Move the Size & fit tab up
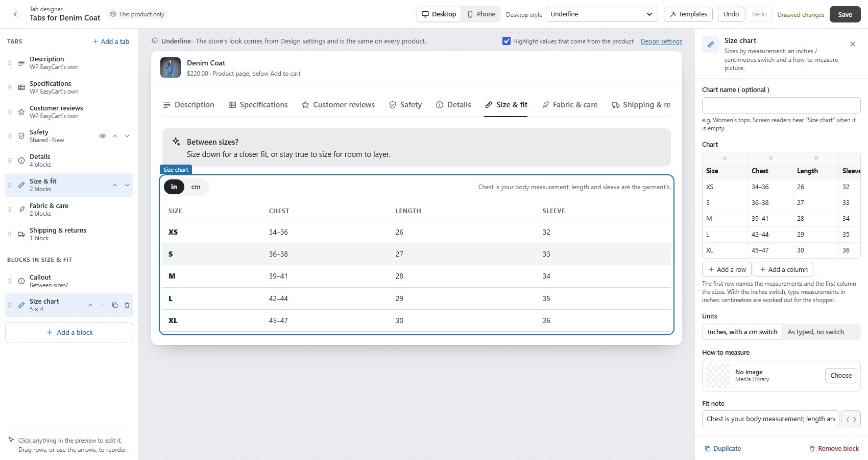This screenshot has width=868, height=460. click(115, 185)
